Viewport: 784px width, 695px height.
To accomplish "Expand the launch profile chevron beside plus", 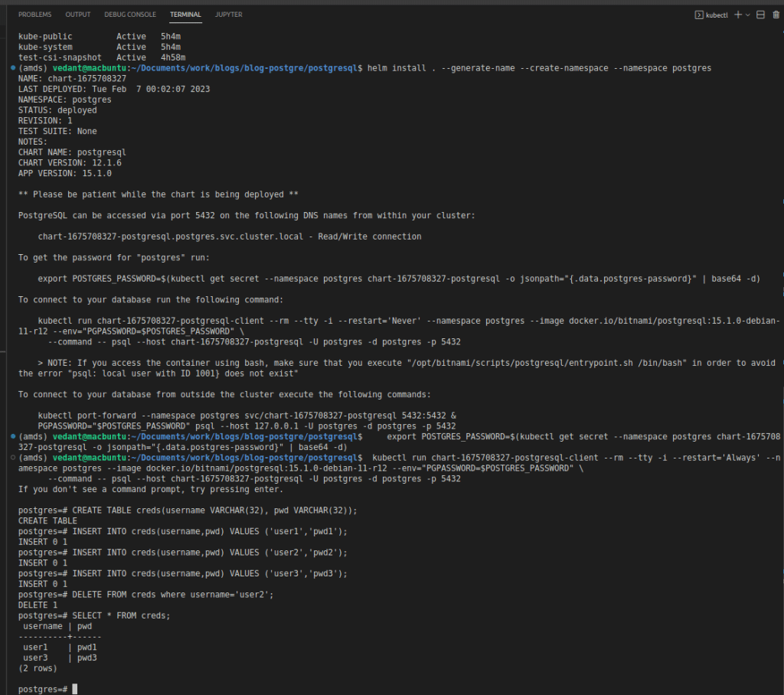I will pyautogui.click(x=748, y=15).
